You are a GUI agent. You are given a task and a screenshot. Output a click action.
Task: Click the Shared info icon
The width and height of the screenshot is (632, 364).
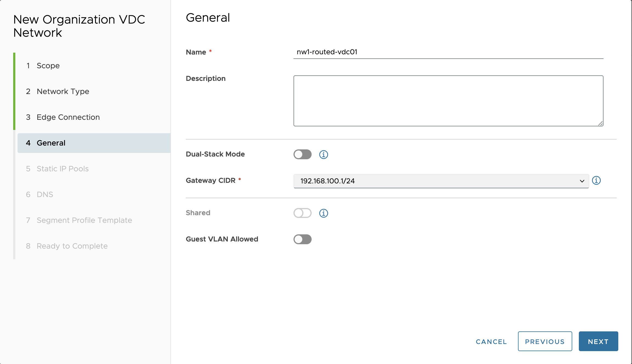tap(323, 213)
